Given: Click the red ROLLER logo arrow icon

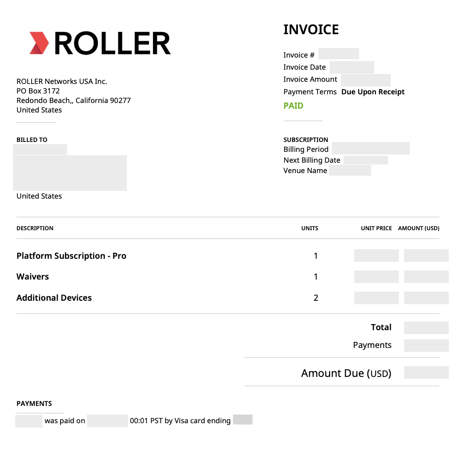Looking at the screenshot, I should pos(39,43).
